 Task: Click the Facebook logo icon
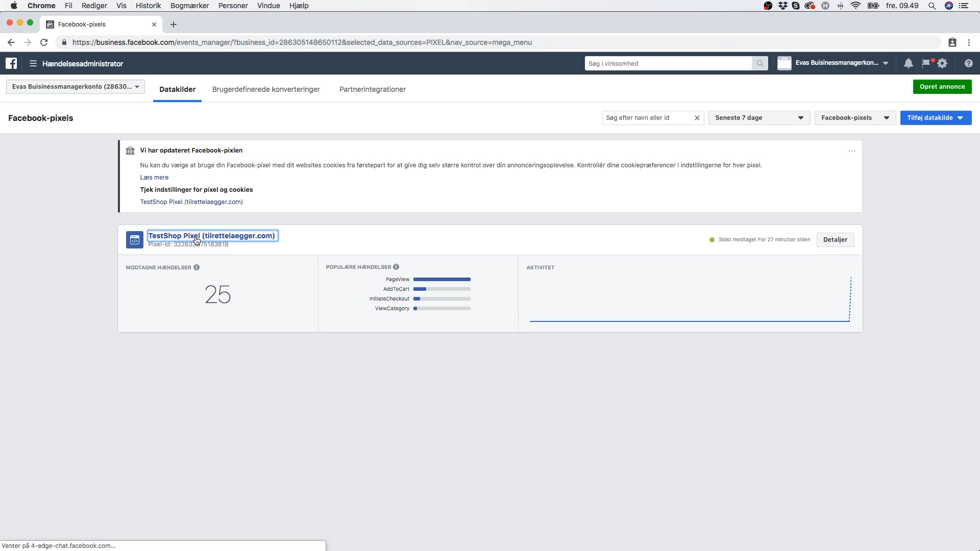pyautogui.click(x=11, y=63)
